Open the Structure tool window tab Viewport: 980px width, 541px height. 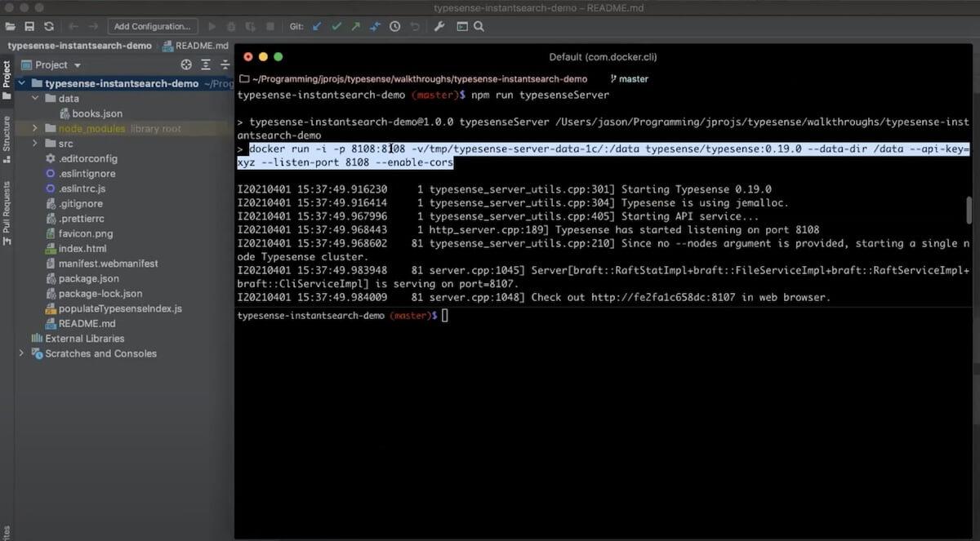point(7,140)
